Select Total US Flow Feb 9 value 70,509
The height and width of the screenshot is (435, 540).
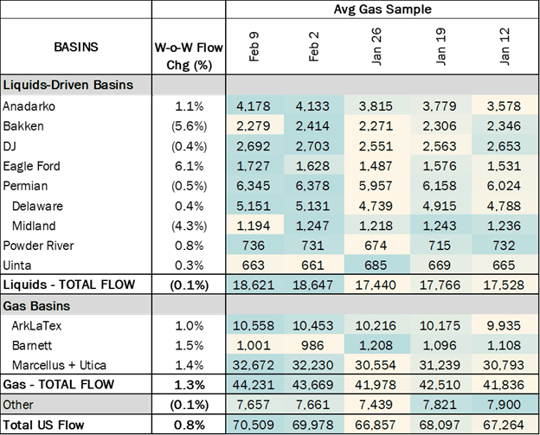[253, 425]
